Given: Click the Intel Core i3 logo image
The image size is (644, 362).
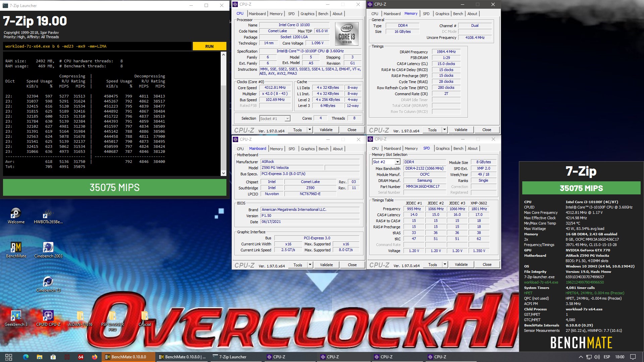Looking at the screenshot, I should [x=347, y=34].
